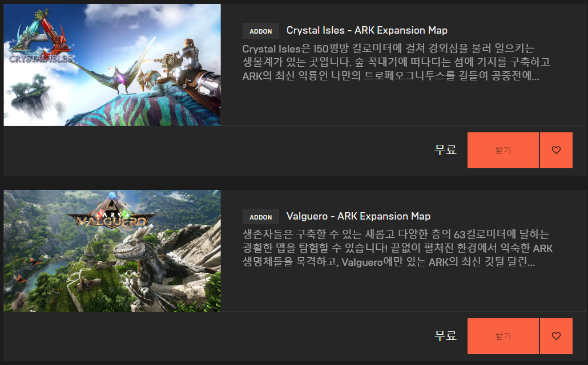Add Crystal Isles to wishlist with heart icon
588x365 pixels.
click(x=556, y=150)
